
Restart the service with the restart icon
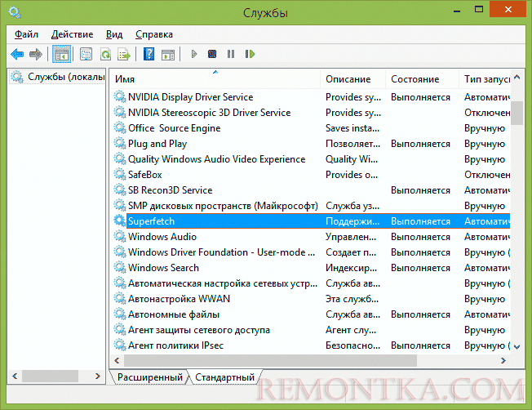click(250, 54)
